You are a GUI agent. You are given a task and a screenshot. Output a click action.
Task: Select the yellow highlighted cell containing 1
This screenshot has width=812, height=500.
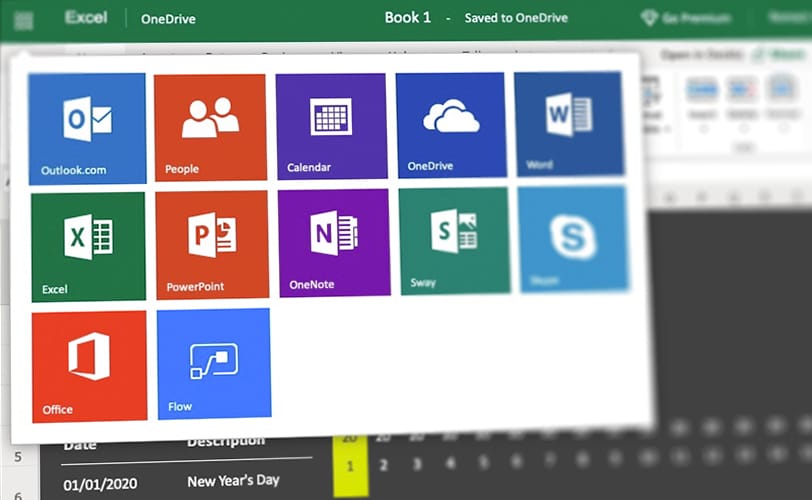[350, 466]
